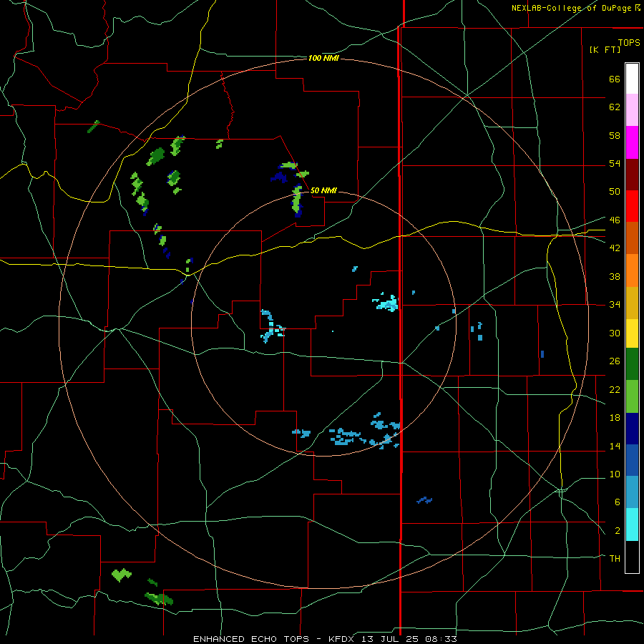Screen dimensions: 644x644
Task: Click the 2 legend value
Action: [x=618, y=531]
